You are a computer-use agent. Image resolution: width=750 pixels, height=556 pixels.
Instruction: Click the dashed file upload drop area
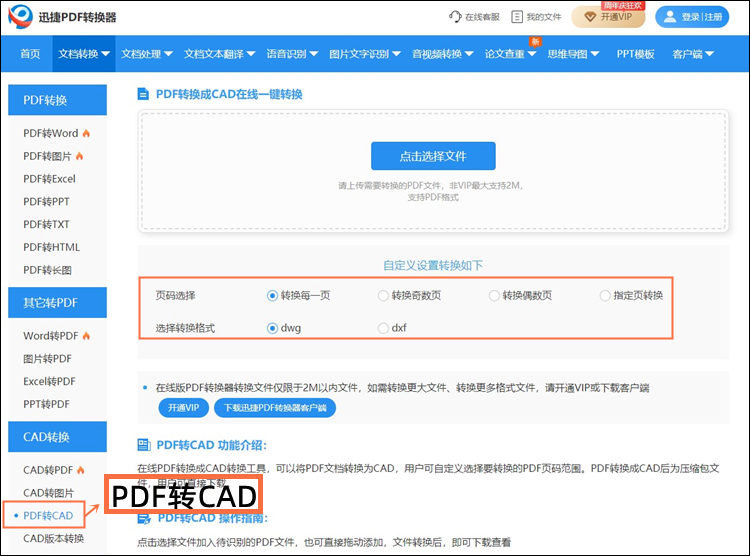[x=433, y=171]
